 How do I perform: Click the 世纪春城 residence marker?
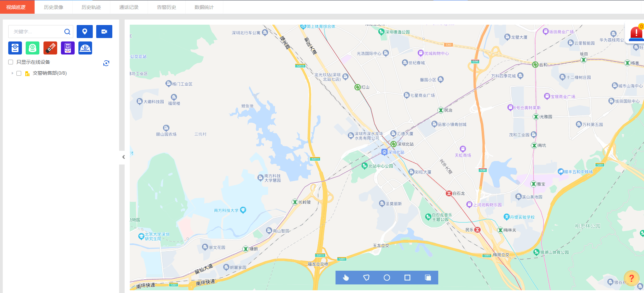point(405,63)
